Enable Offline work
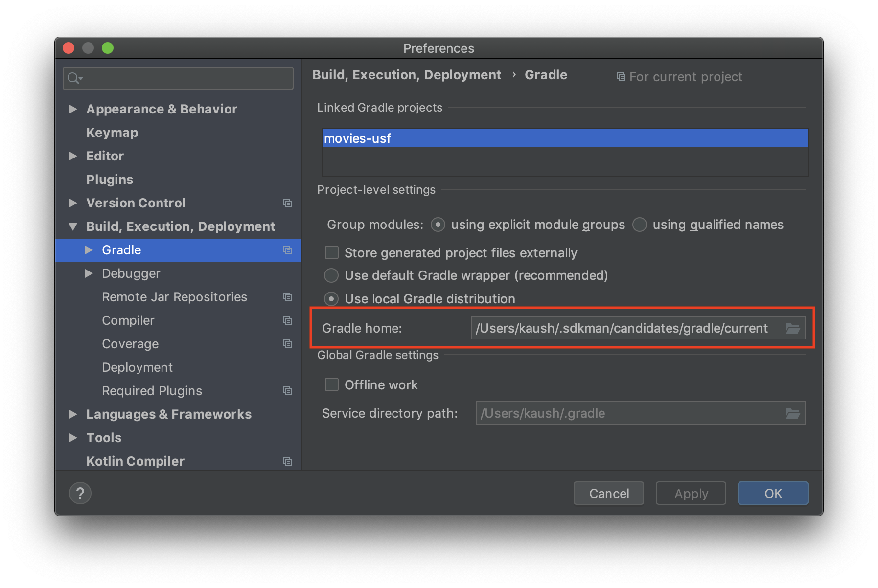Screen dimensions: 878x588 (x=332, y=384)
